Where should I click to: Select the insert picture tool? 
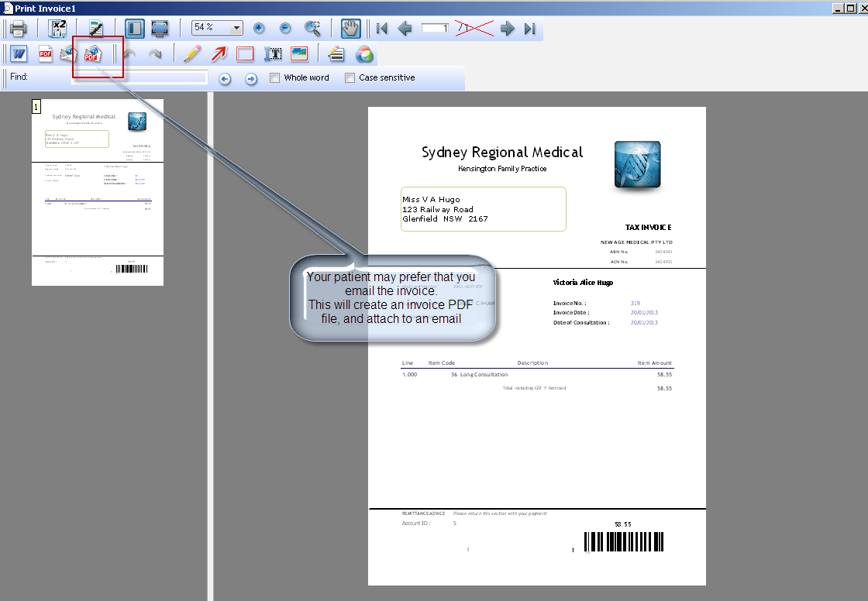299,53
